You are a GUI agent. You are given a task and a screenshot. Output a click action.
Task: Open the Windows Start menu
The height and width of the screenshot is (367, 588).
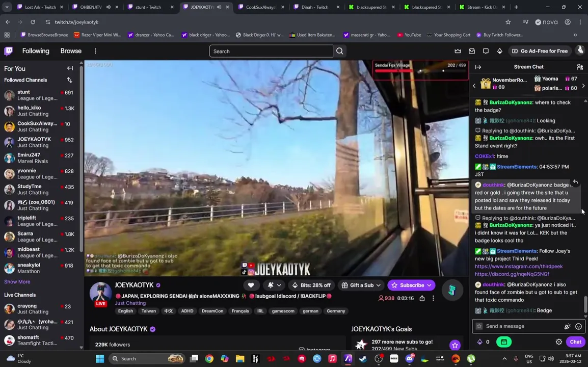(x=100, y=359)
